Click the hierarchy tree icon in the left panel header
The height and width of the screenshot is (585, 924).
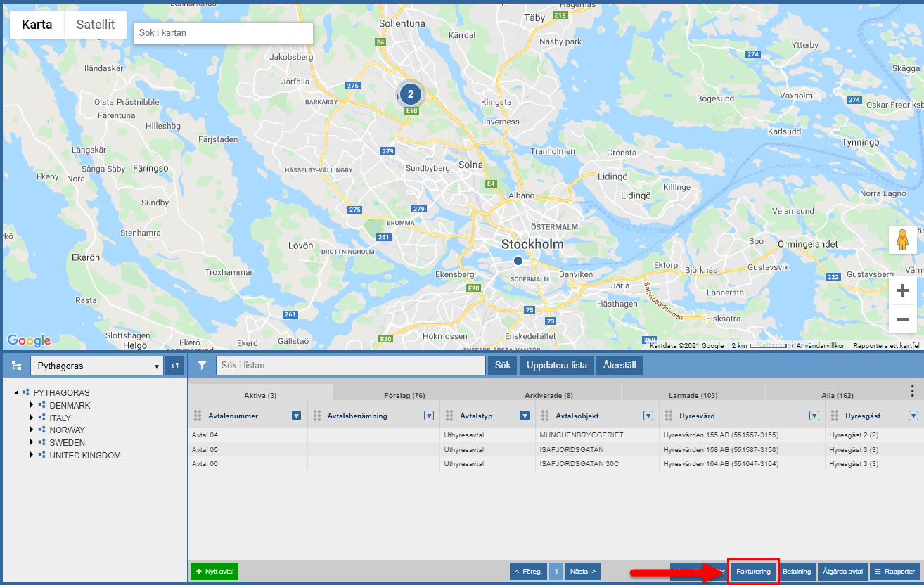17,366
